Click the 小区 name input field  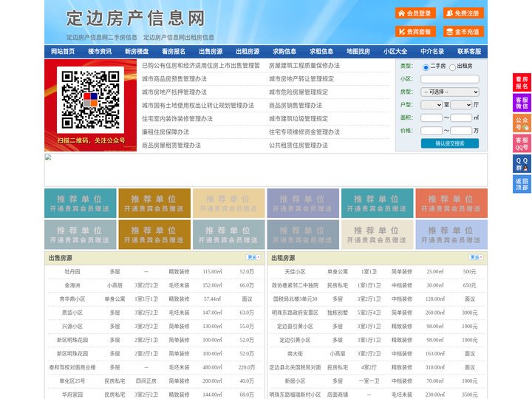click(x=450, y=79)
